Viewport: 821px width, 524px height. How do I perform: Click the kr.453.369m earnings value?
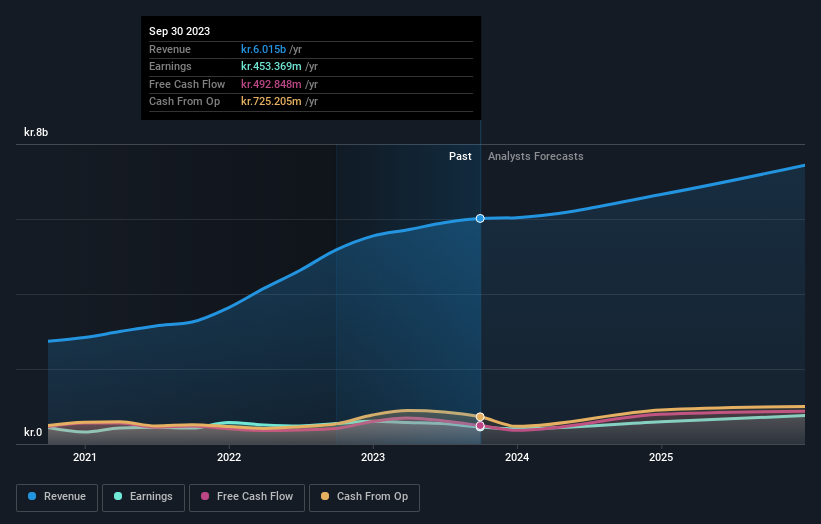271,66
